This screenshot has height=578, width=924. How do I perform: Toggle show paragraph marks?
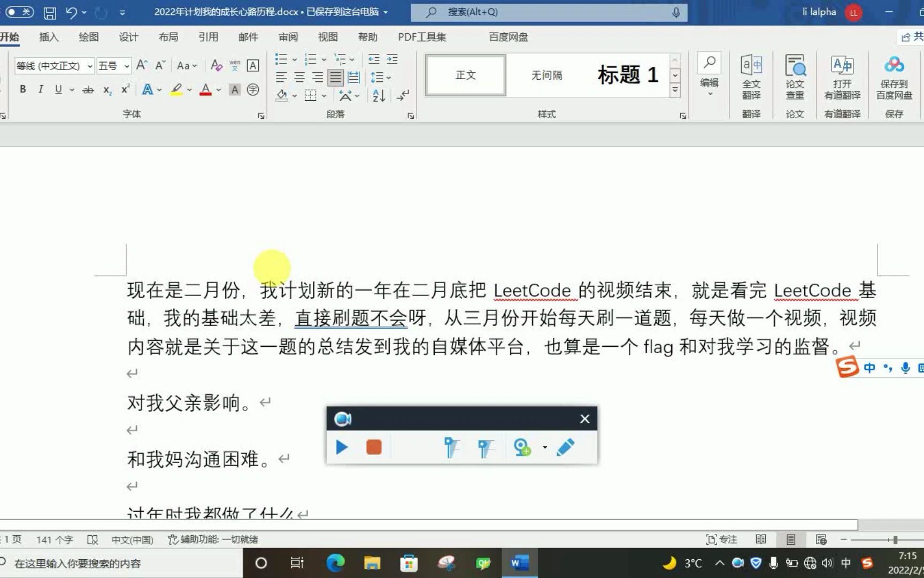coord(403,95)
